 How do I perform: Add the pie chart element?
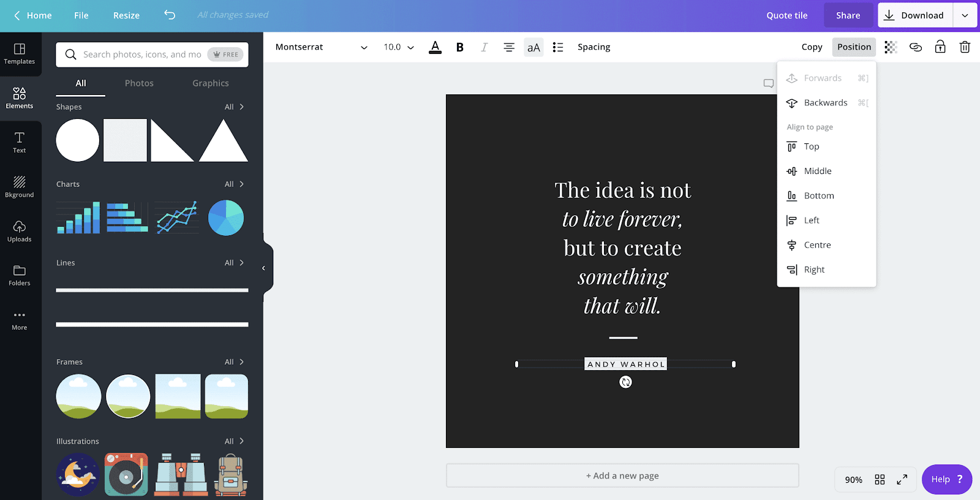226,218
